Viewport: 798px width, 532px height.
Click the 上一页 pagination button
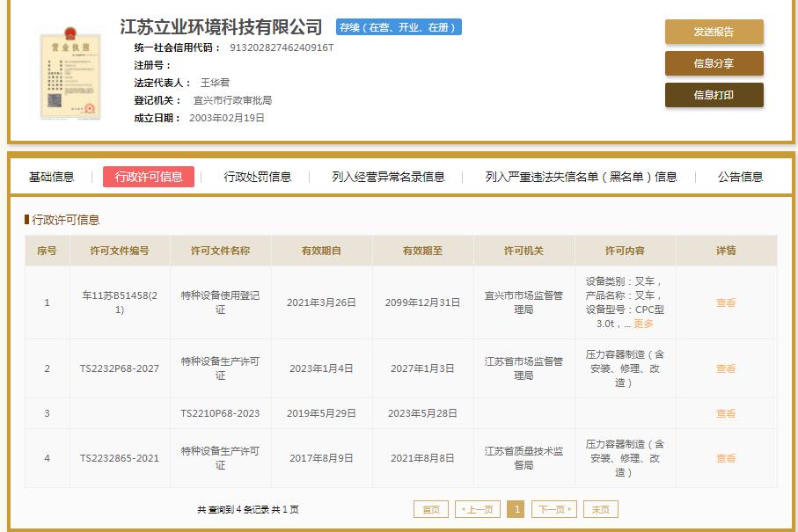(478, 509)
